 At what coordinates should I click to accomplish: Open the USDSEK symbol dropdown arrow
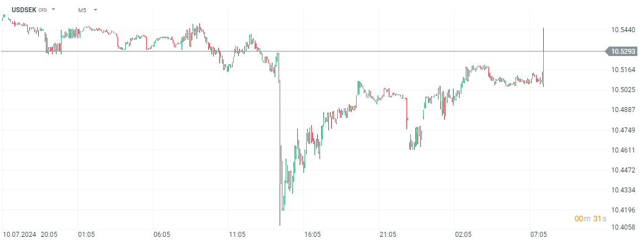coord(54,9)
